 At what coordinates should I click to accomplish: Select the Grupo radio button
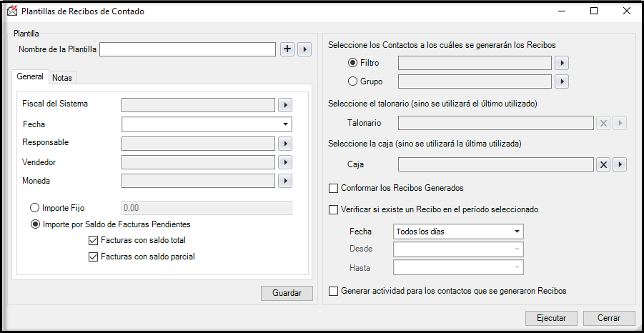click(x=353, y=81)
